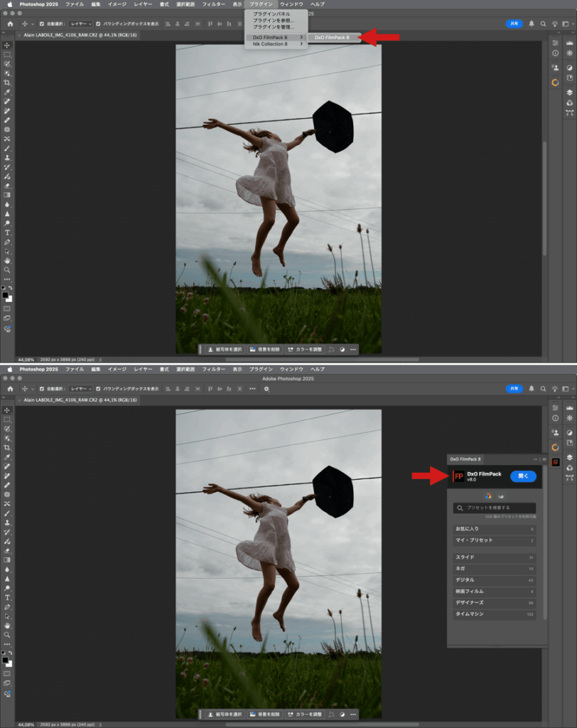The width and height of the screenshot is (577, 728).
Task: Click the プリセットを検索する search field
Action: pos(495,508)
